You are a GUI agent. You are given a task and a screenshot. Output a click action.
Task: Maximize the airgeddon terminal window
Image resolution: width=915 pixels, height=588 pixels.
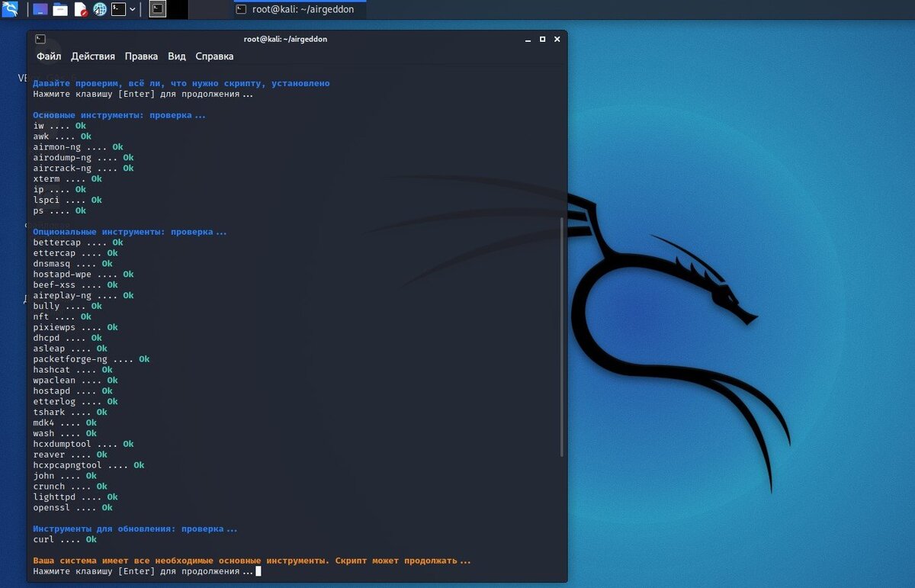pos(542,39)
